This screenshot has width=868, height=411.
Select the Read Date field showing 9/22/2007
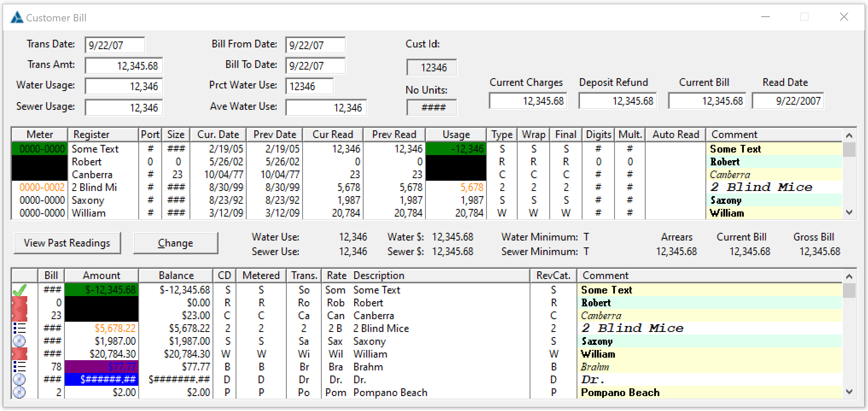[787, 101]
